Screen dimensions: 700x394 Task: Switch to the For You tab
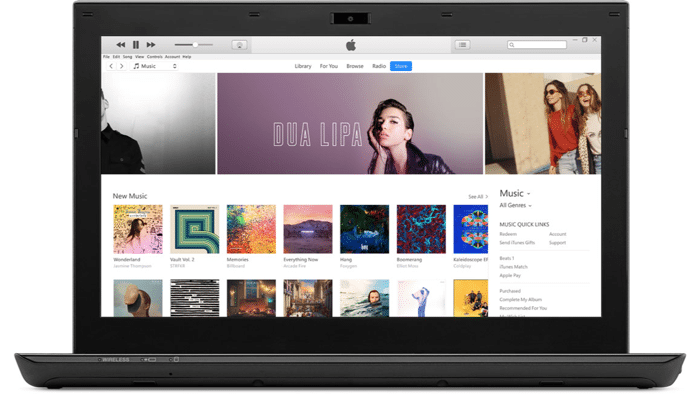click(329, 66)
